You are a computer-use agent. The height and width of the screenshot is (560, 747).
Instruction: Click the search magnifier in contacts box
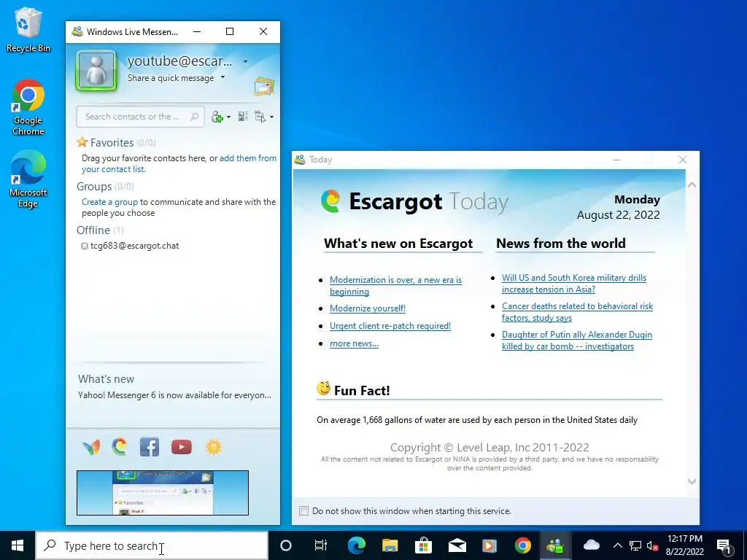(194, 117)
